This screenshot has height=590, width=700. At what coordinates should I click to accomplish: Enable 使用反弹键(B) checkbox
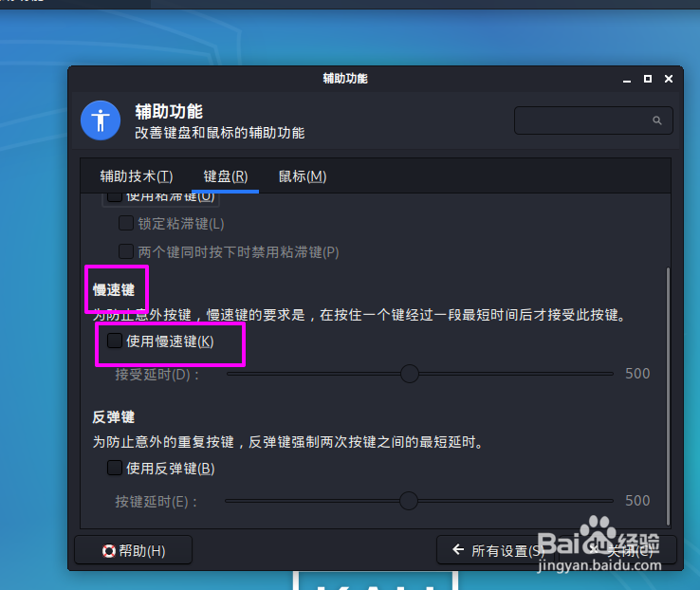click(115, 468)
